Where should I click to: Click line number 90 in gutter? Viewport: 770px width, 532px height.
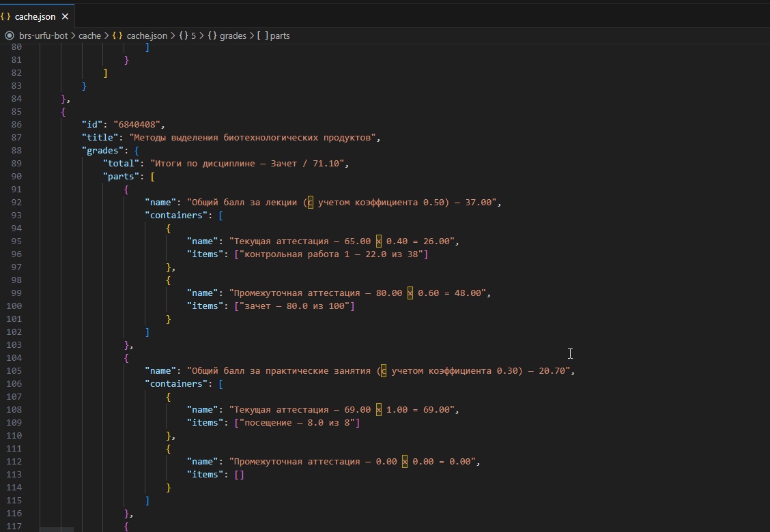pos(16,176)
